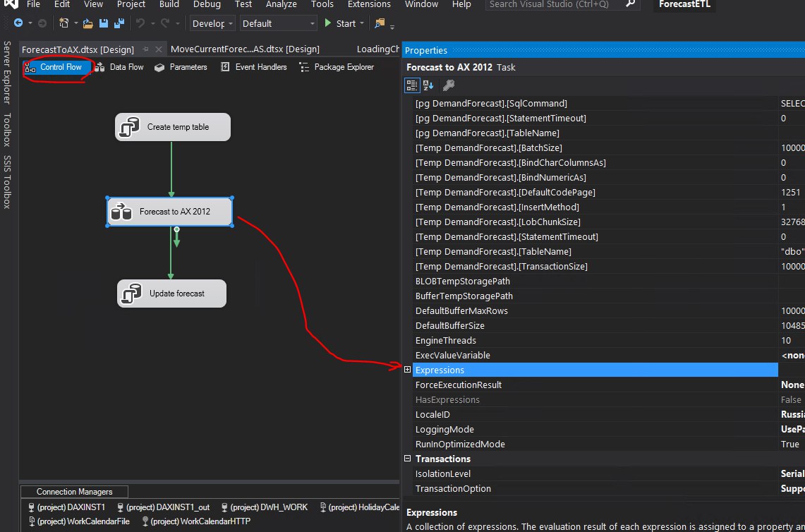Click the Search Visual Studio input box
805x532 pixels.
pyautogui.click(x=555, y=4)
